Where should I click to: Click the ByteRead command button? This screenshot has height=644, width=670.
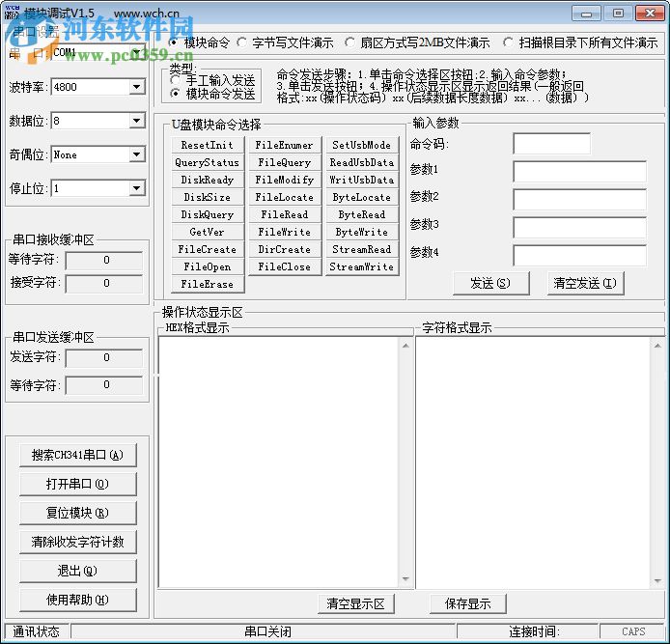point(362,214)
